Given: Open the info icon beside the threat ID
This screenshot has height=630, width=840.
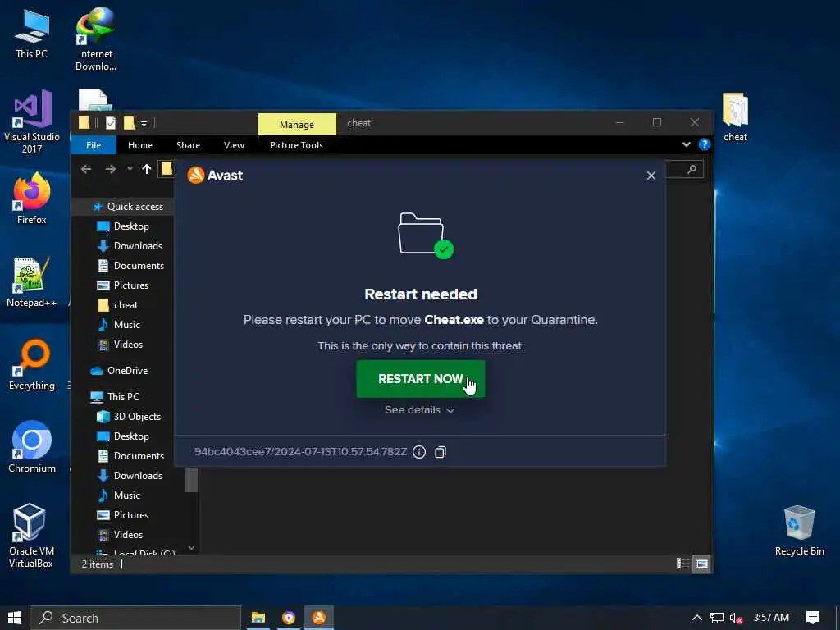Looking at the screenshot, I should (x=419, y=452).
